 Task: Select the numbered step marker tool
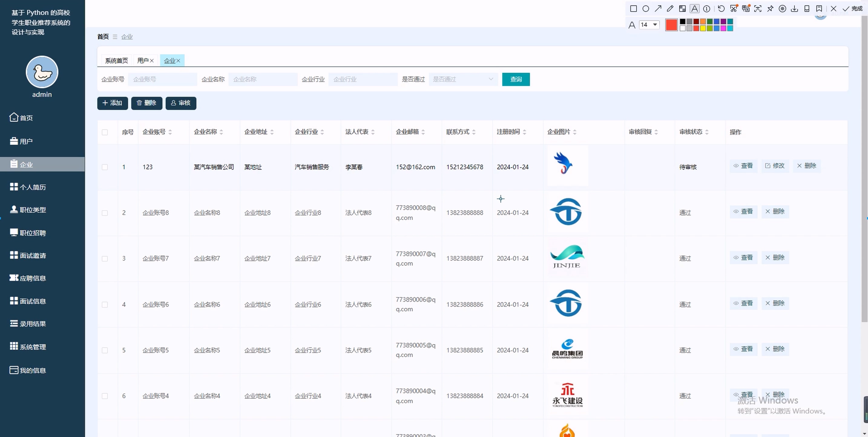[x=707, y=9]
